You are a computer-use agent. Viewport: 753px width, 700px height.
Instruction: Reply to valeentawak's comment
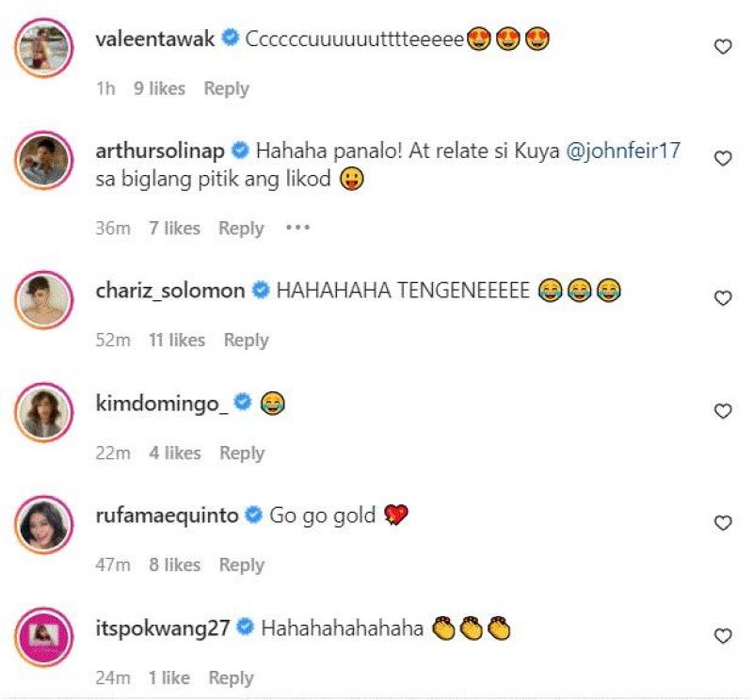coord(226,88)
